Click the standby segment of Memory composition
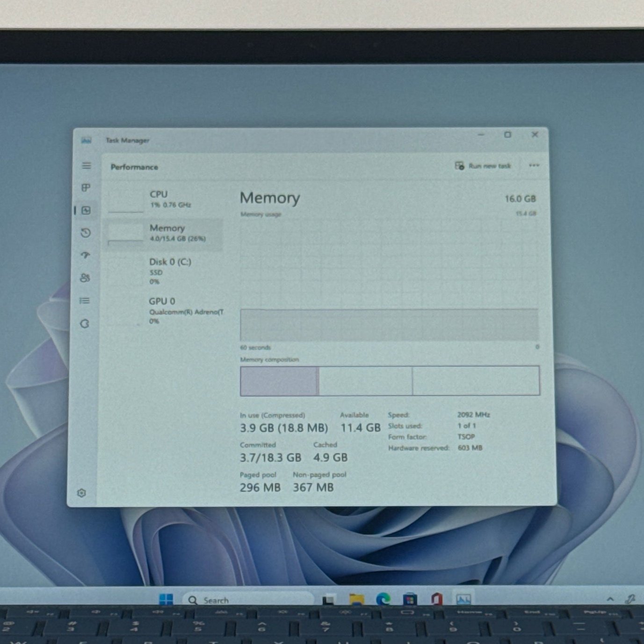 coord(365,381)
